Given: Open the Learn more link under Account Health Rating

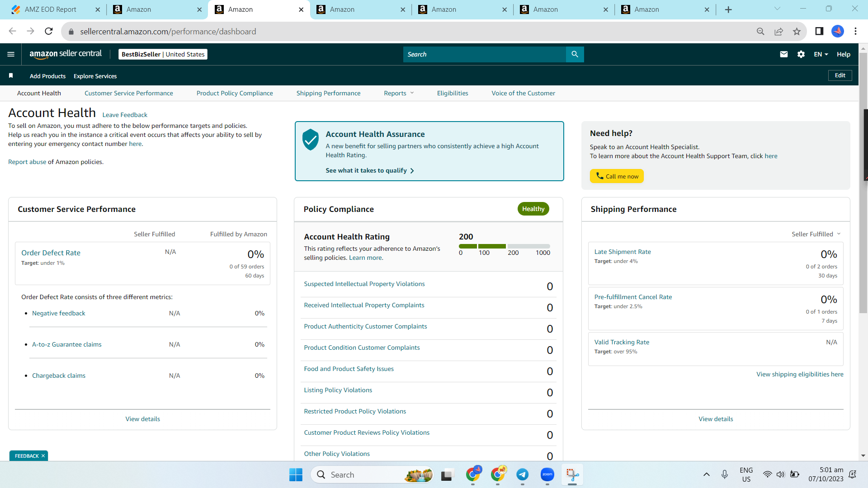Looking at the screenshot, I should (365, 258).
